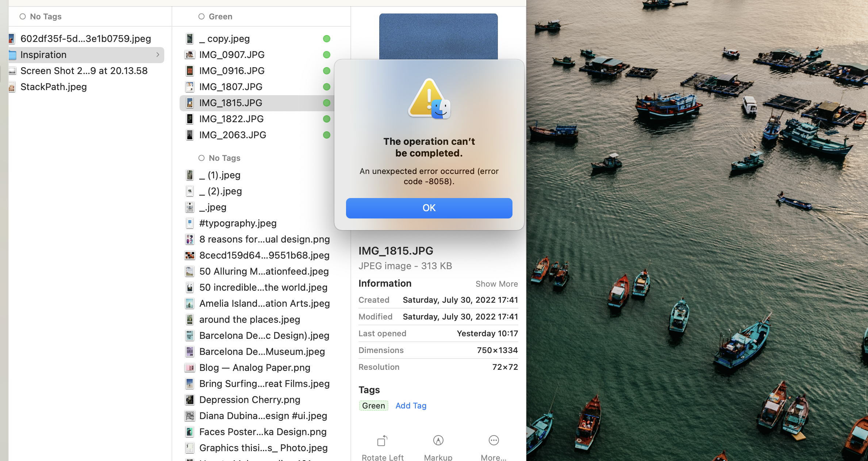The image size is (868, 461).
Task: Click the Green tag label in Tags
Action: click(373, 406)
